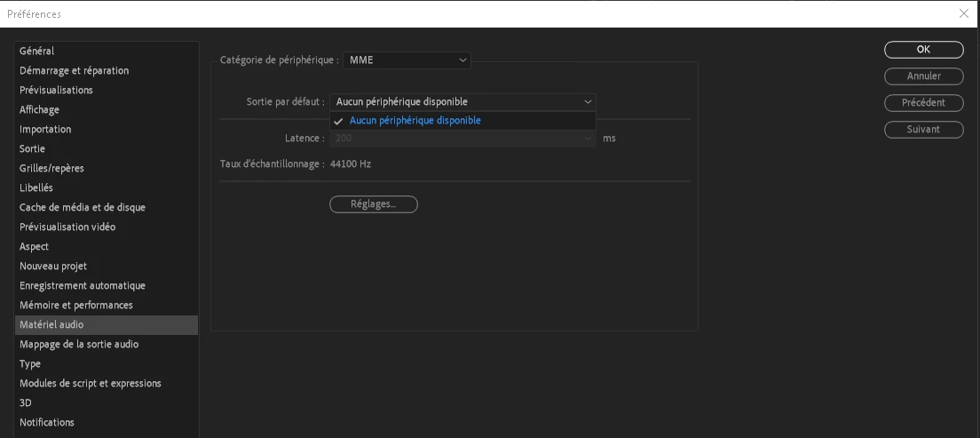Viewport: 980px width, 438px height.
Task: Collapse the Sortie par défaut dropdown
Action: click(x=462, y=102)
